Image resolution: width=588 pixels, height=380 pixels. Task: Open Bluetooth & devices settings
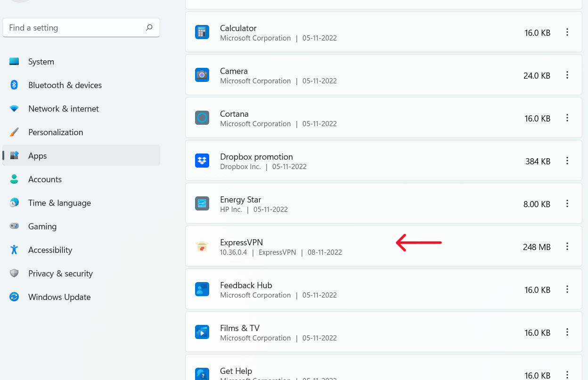pyautogui.click(x=81, y=85)
